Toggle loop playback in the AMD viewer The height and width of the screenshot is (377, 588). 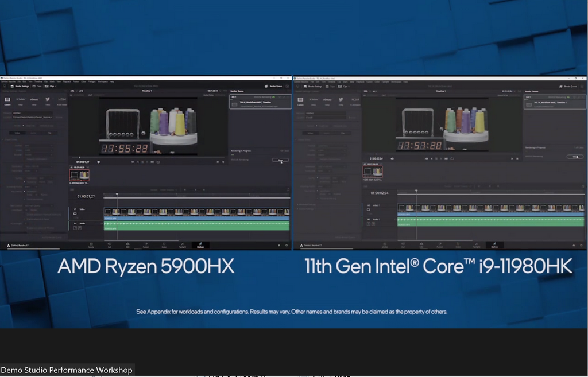[x=158, y=162]
